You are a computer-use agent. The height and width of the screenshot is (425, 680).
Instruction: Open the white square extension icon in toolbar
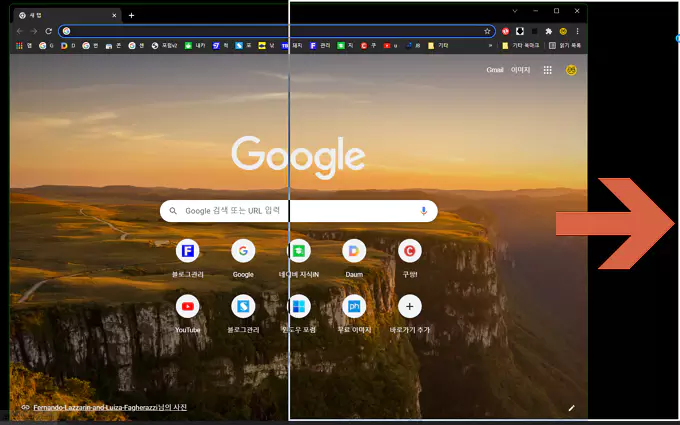coord(520,31)
